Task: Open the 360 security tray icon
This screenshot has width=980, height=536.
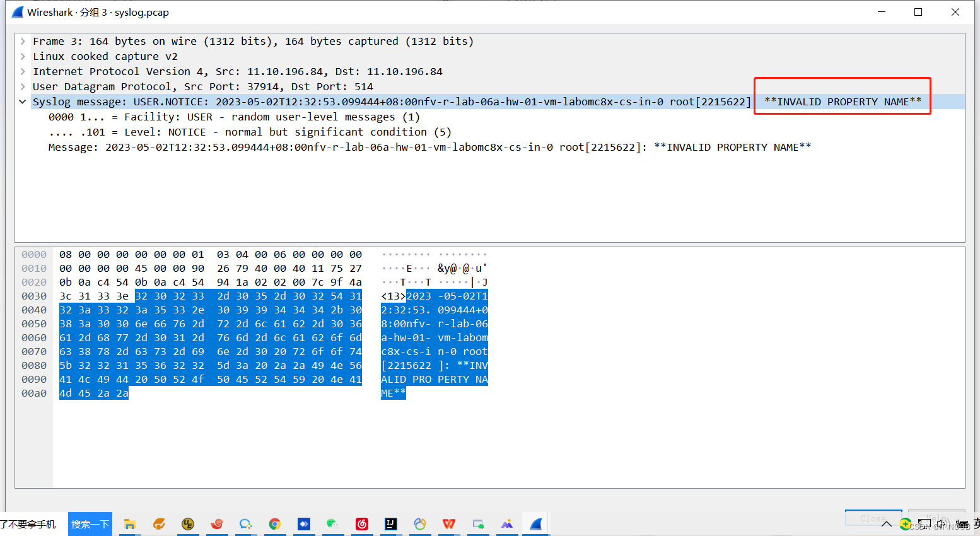Action: point(905,524)
